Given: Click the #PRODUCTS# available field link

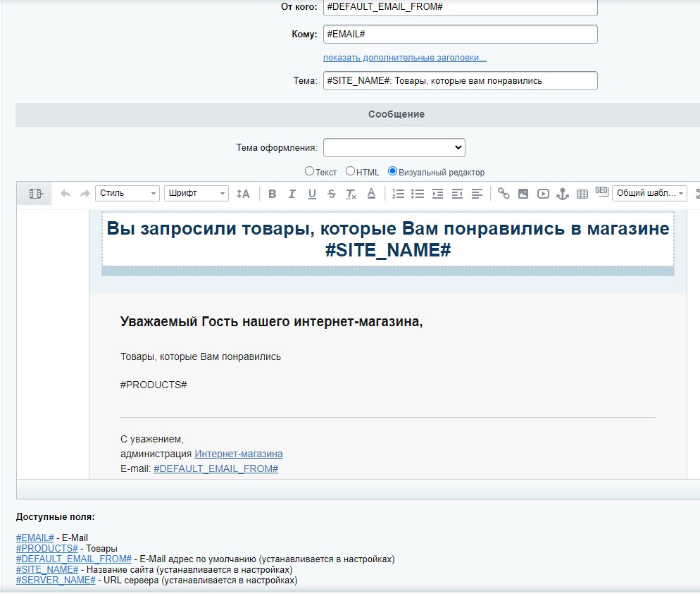Looking at the screenshot, I should pyautogui.click(x=46, y=548).
